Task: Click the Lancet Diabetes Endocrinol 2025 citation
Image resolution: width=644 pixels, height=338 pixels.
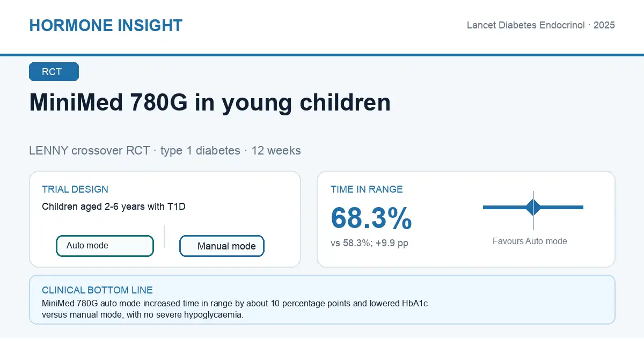Action: (541, 25)
